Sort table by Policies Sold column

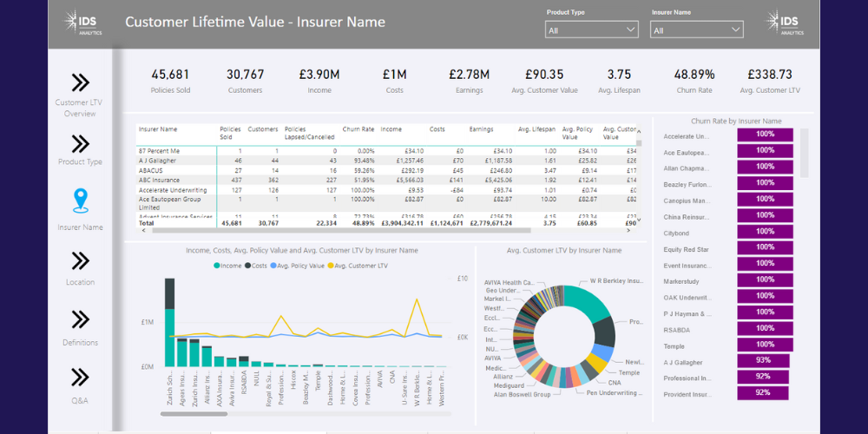click(230, 133)
